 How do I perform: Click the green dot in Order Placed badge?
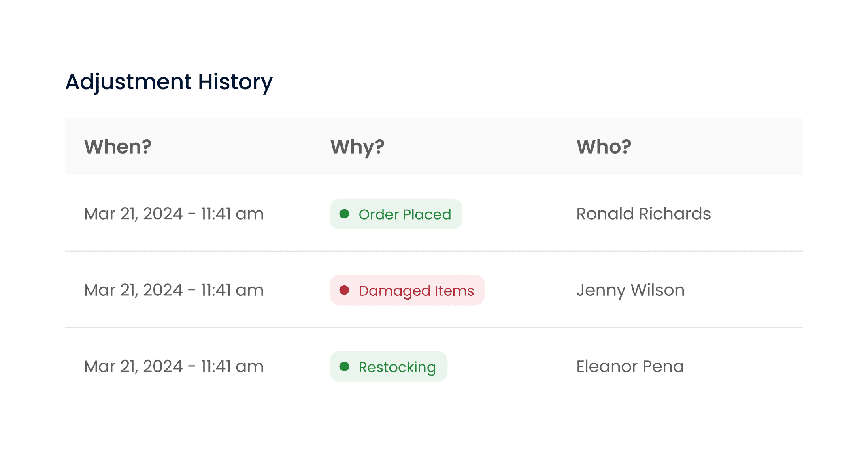click(344, 214)
